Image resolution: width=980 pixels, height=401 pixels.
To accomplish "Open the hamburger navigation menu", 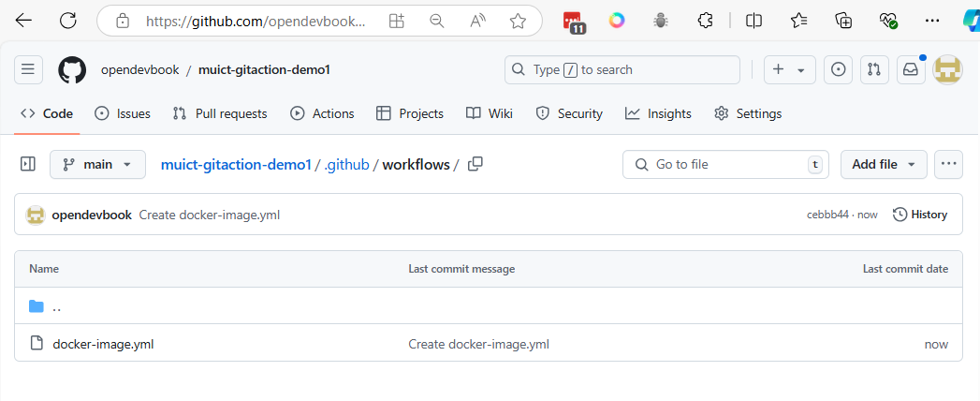I will [28, 70].
